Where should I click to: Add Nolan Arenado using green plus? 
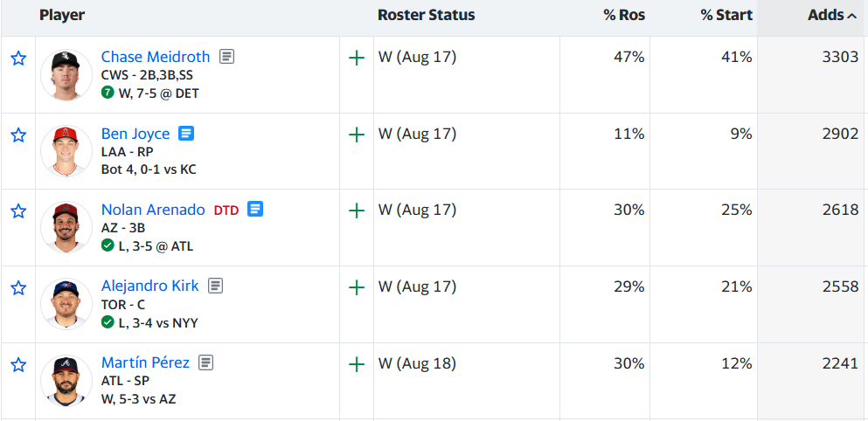(357, 210)
